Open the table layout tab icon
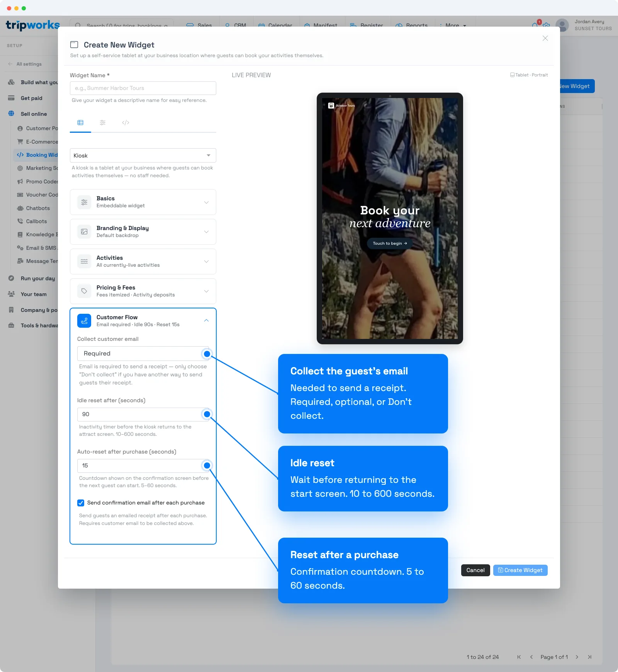The image size is (618, 672). pyautogui.click(x=80, y=123)
